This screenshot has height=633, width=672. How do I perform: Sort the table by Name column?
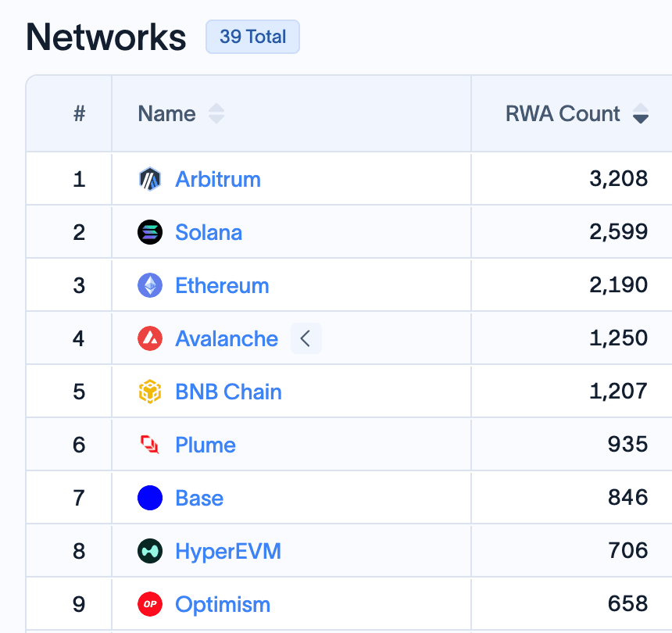(216, 113)
